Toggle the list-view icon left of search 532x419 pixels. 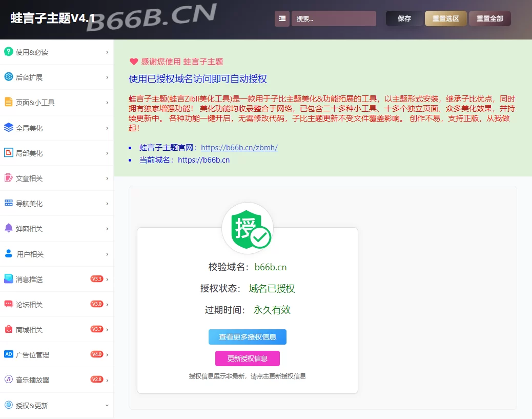pos(282,18)
